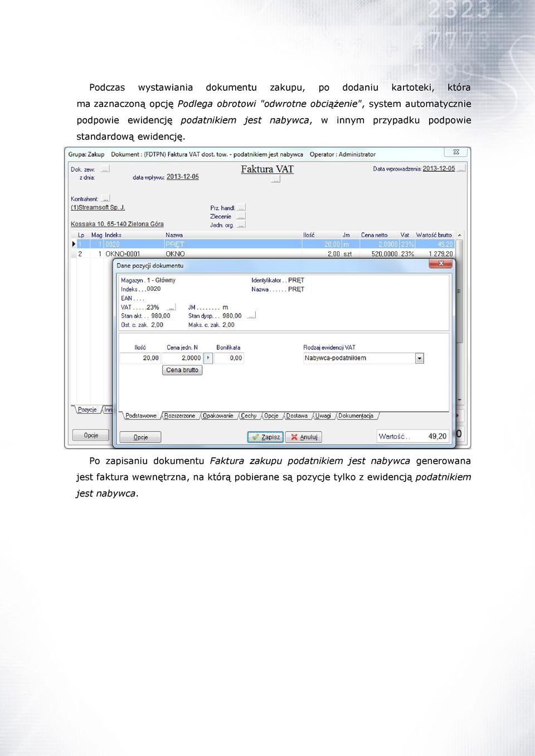
Task: Open the Rodzaj ewidencji VAT dropdown arrow
Action: tap(420, 358)
